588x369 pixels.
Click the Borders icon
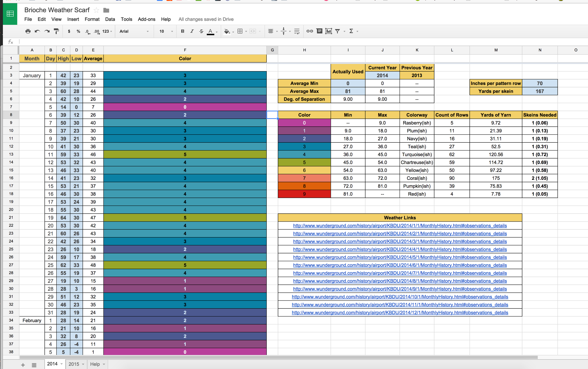pyautogui.click(x=240, y=31)
